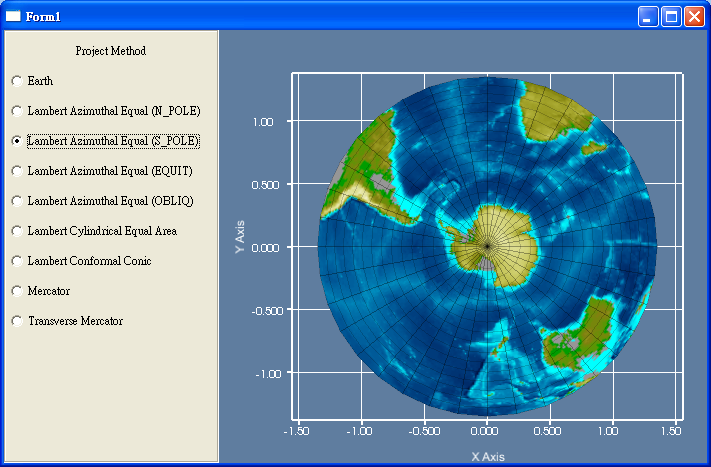Close the Form1 window
Screen dimensions: 711x467
694,17
